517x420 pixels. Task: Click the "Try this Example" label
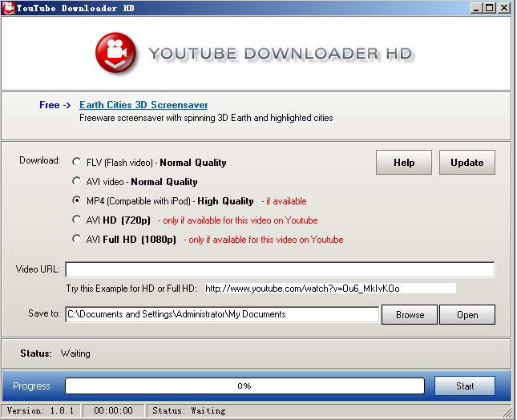pyautogui.click(x=131, y=289)
